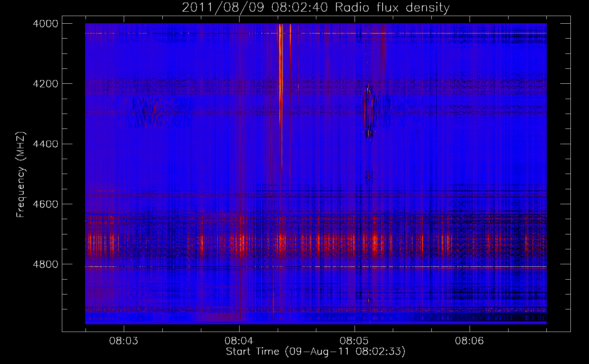589x364 pixels.
Task: Click the "Start Time (09-Aug-11 08:02:33)" label
Action: pos(316,352)
